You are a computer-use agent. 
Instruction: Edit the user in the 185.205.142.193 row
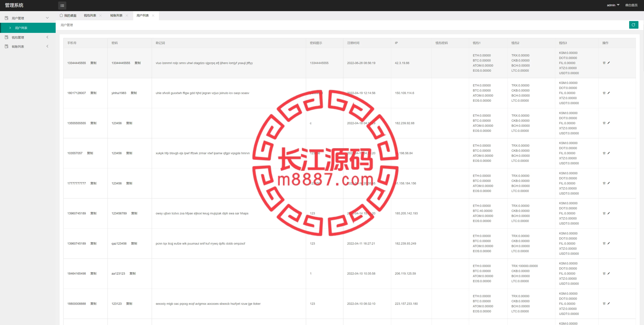point(609,213)
